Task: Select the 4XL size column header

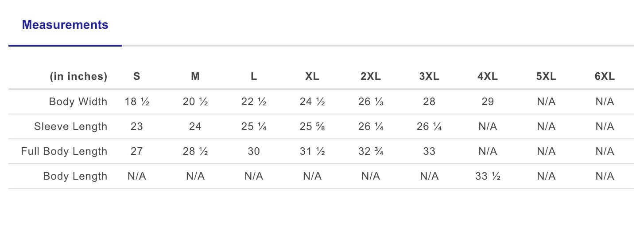Action: [x=488, y=76]
